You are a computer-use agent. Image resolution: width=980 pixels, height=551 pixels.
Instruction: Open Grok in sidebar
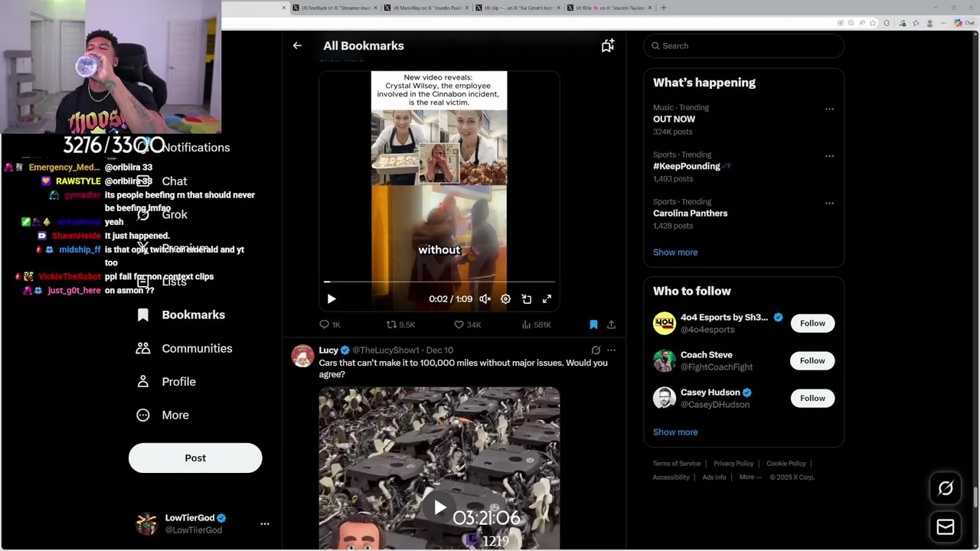coord(162,215)
